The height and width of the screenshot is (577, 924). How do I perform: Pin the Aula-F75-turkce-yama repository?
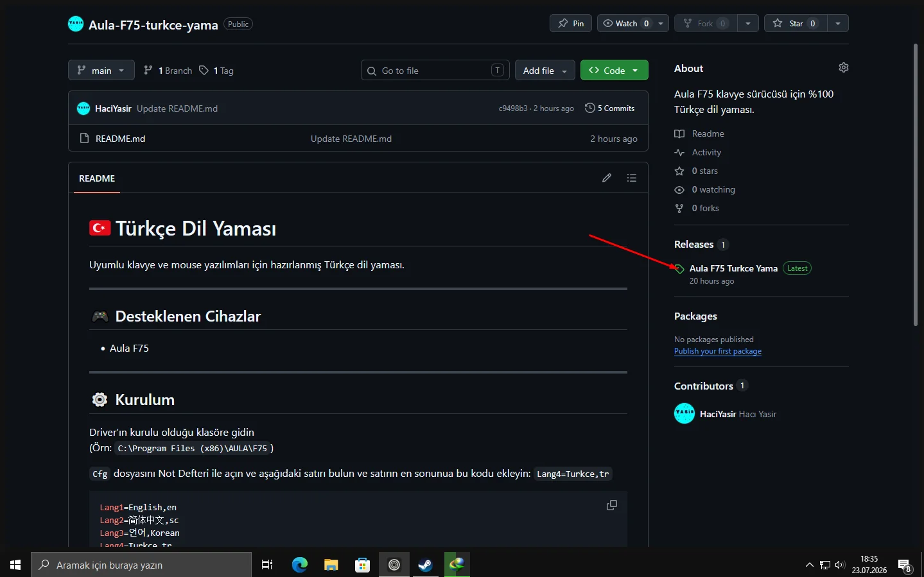pyautogui.click(x=571, y=23)
